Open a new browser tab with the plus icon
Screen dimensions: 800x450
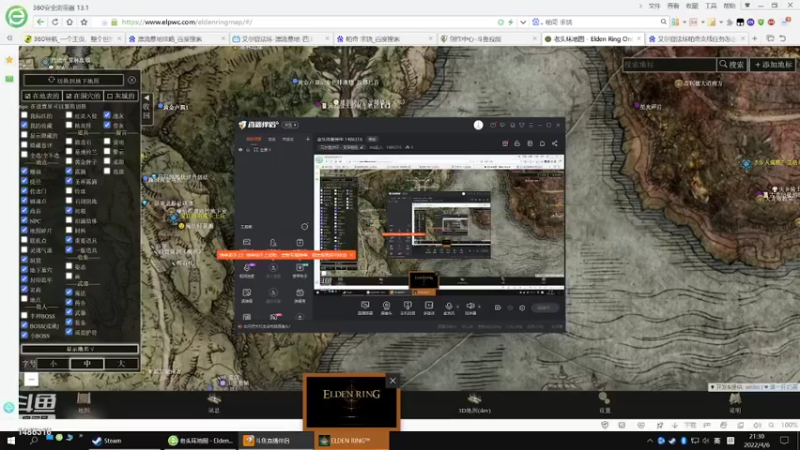[755, 39]
